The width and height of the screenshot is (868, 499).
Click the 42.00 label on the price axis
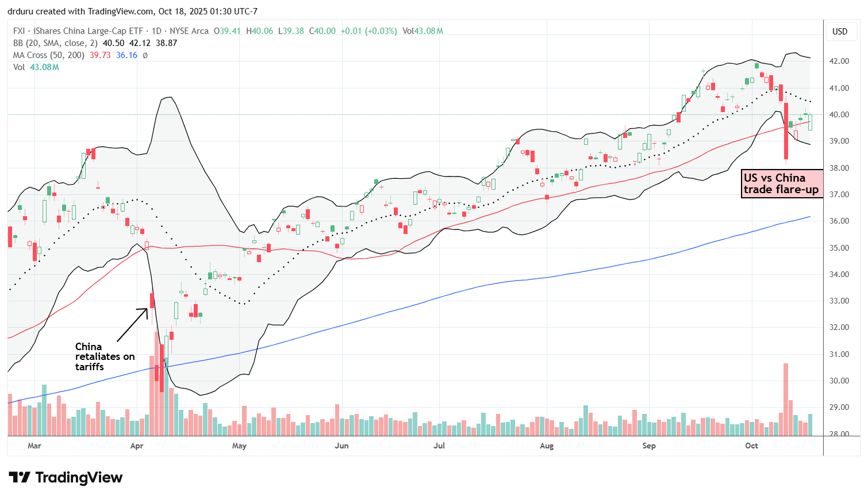coord(839,62)
